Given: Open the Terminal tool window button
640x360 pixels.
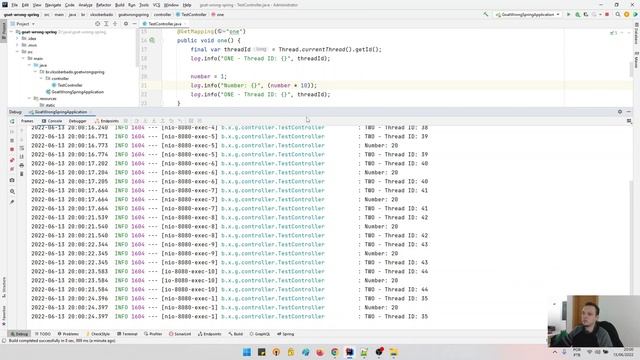Looking at the screenshot, I should (x=127, y=334).
